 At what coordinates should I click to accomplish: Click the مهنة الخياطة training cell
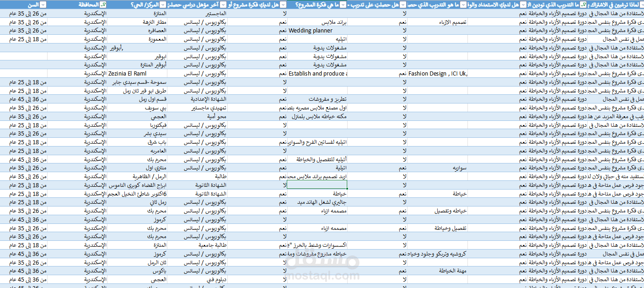[x=438, y=271]
